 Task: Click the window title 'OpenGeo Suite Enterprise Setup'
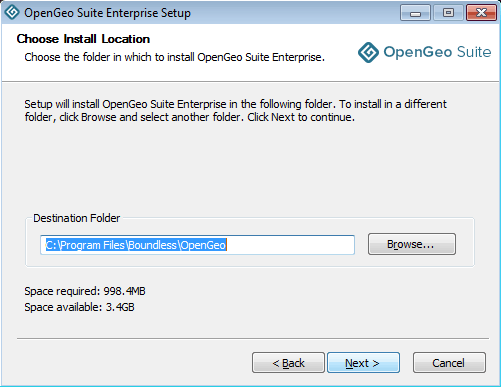(x=107, y=13)
